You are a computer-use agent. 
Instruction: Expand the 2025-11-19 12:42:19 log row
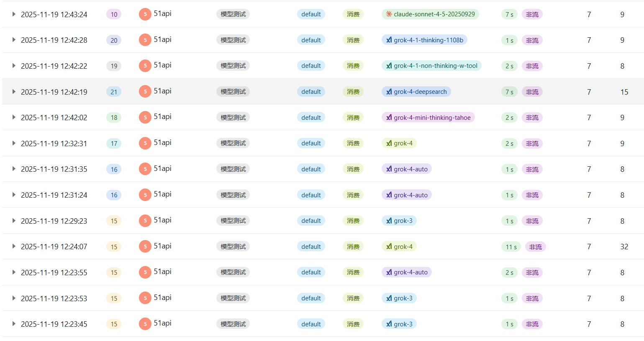click(14, 92)
